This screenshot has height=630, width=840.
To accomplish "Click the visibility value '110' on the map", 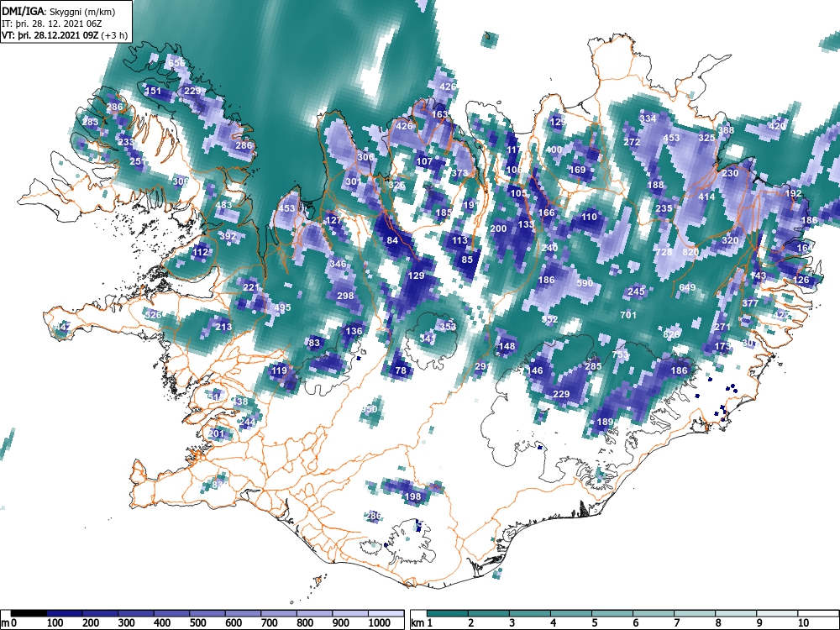I will (590, 217).
